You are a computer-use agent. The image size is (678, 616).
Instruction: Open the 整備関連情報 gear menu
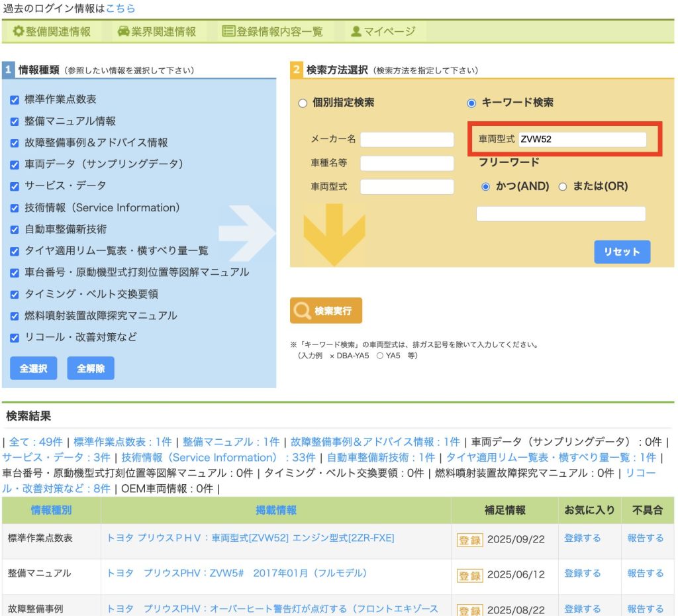click(52, 31)
